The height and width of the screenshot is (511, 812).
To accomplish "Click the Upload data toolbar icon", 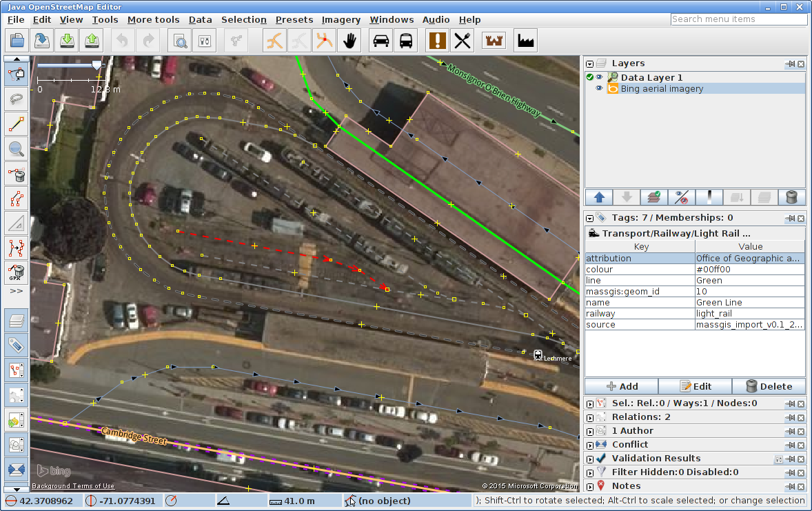I will coord(92,41).
